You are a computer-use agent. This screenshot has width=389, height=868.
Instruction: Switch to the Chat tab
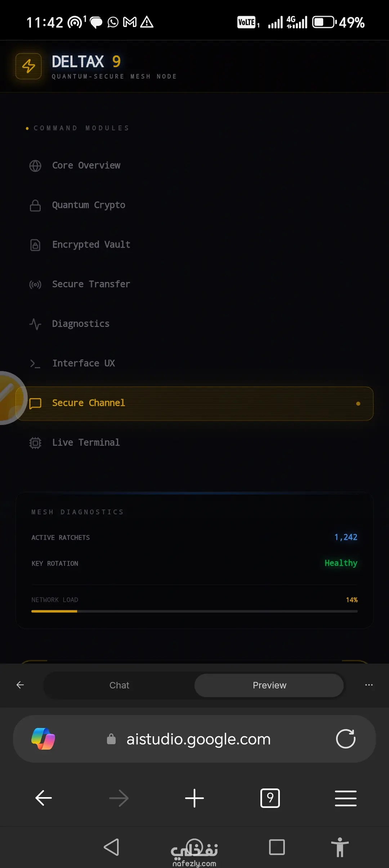coord(119,685)
